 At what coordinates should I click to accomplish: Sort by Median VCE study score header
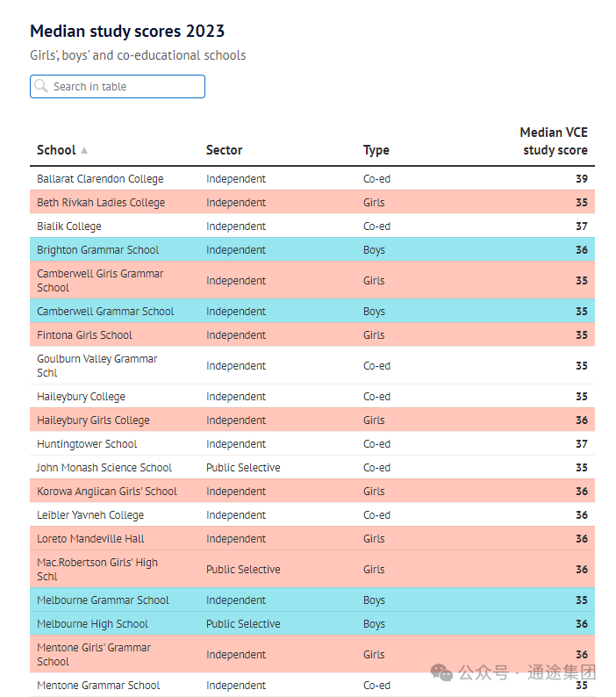click(554, 141)
